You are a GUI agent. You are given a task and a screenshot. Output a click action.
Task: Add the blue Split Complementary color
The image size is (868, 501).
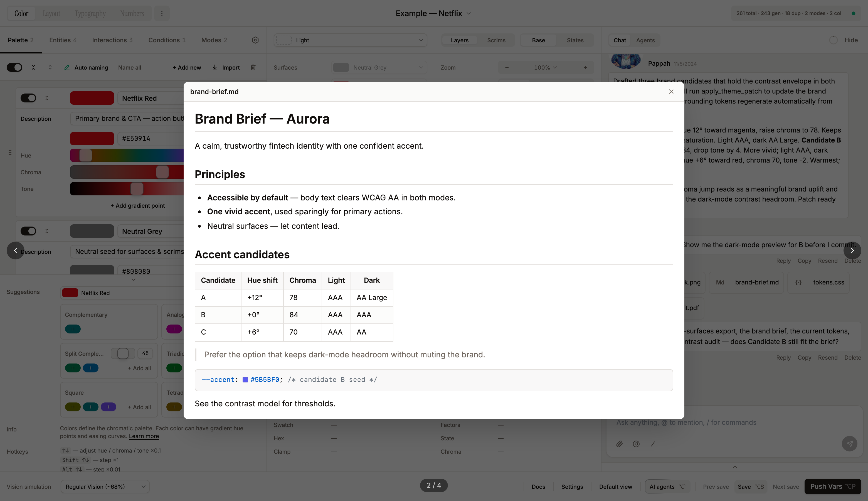click(91, 368)
